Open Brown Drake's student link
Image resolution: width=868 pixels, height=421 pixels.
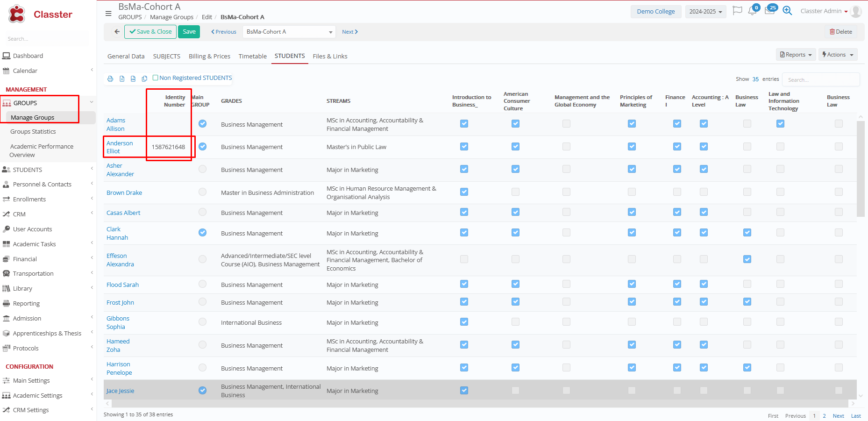(x=124, y=193)
